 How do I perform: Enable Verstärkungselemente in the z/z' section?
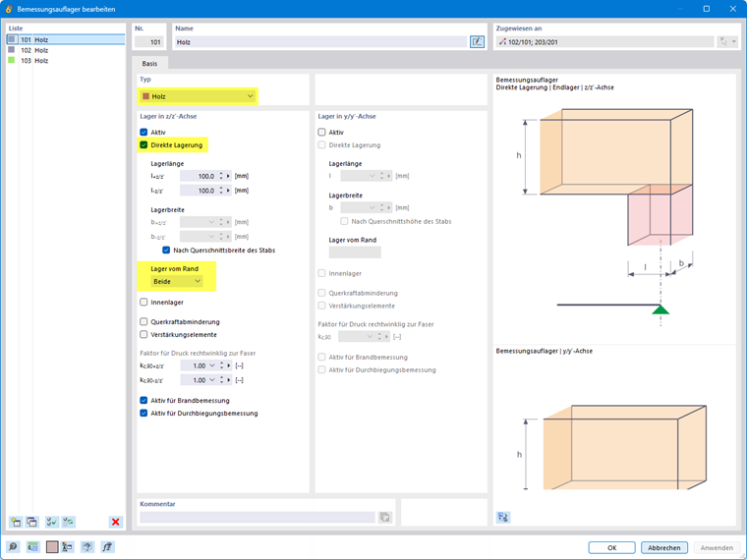coord(144,334)
